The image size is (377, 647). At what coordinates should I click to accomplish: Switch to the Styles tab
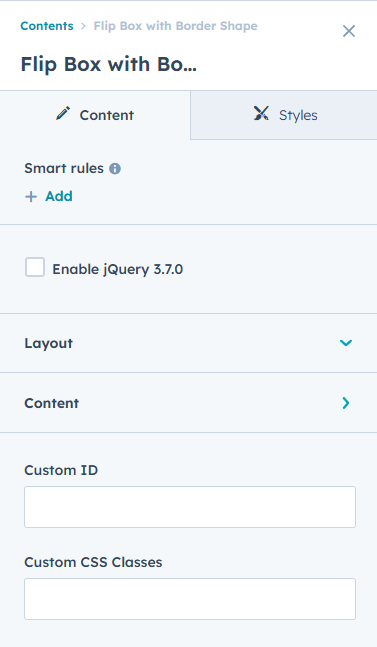click(x=284, y=115)
